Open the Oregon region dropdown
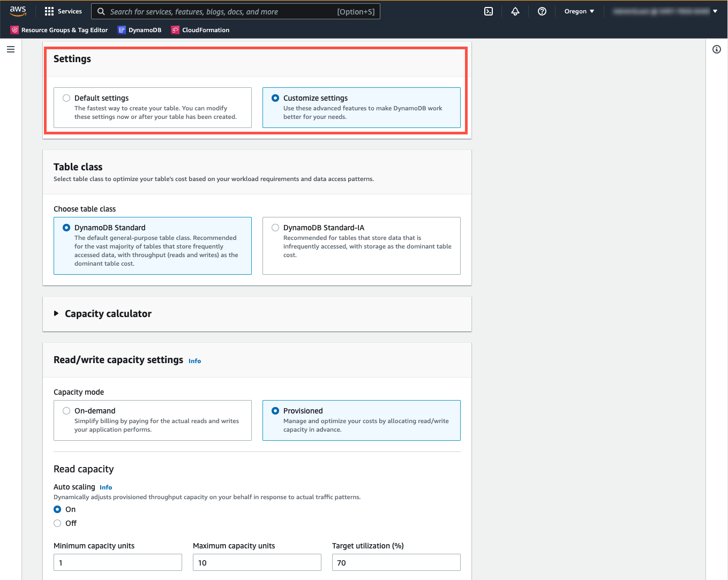 [x=579, y=11]
